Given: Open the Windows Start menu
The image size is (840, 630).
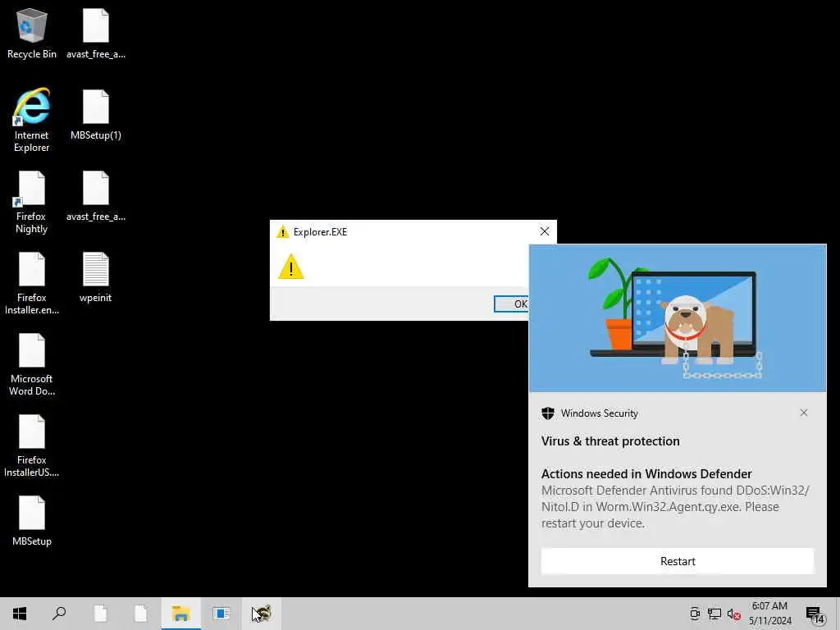Looking at the screenshot, I should tap(20, 614).
